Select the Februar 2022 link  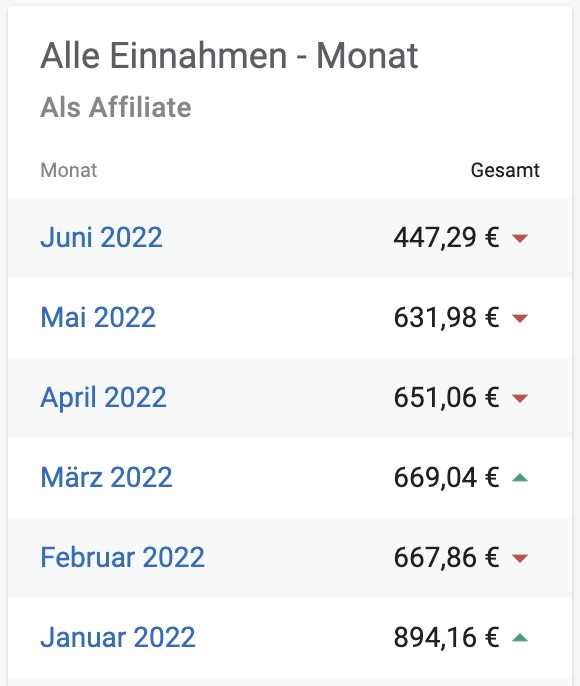122,557
